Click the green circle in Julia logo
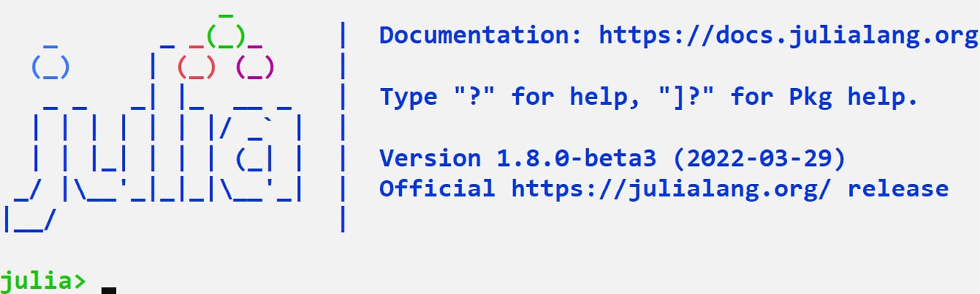980x294 pixels. click(x=226, y=33)
